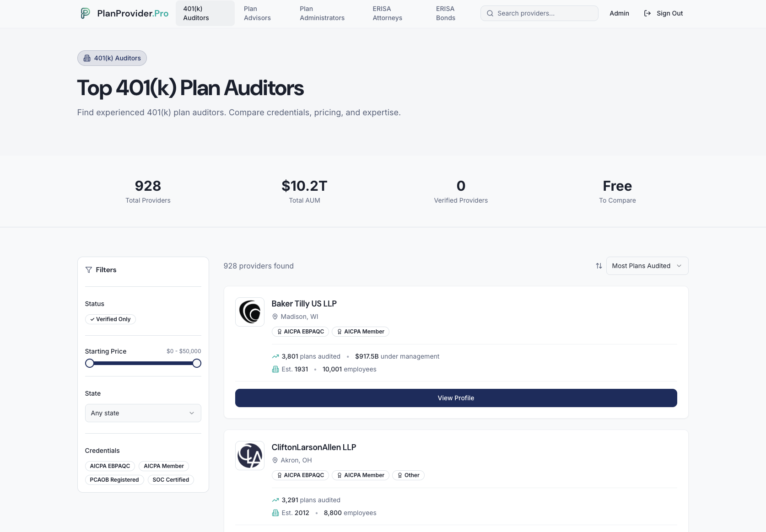The height and width of the screenshot is (532, 766).
Task: Click the sort arrows icon
Action: (x=599, y=266)
